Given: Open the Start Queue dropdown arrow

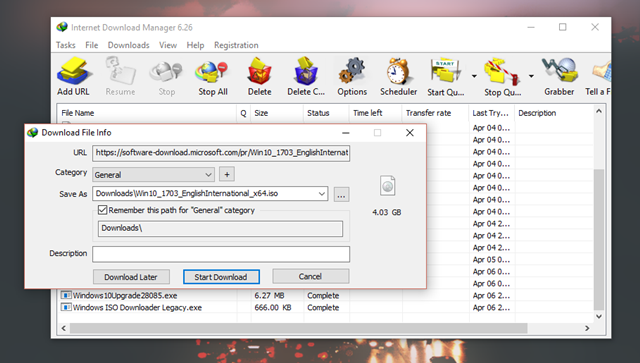Looking at the screenshot, I should pos(474,76).
